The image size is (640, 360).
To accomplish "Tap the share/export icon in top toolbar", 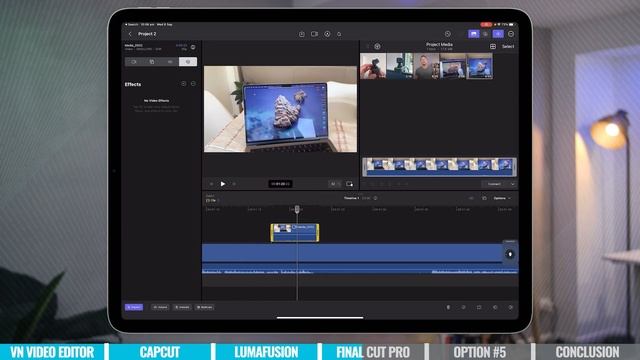I will coord(302,34).
